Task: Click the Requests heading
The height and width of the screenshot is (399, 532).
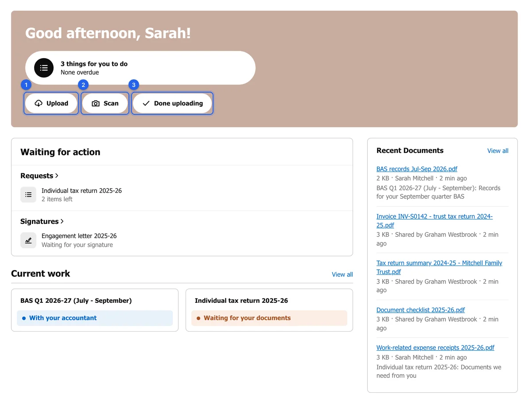Action: tap(37, 176)
